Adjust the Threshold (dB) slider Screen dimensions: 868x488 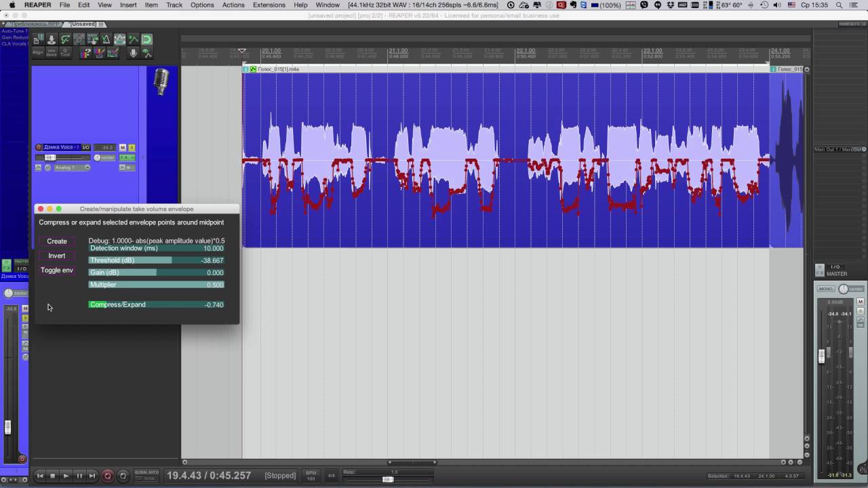[x=157, y=260]
